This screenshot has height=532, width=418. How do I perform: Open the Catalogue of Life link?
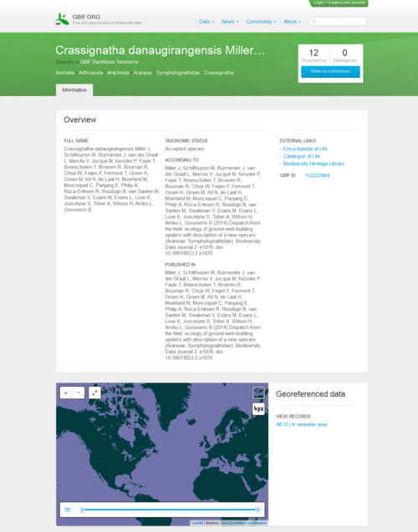302,156
